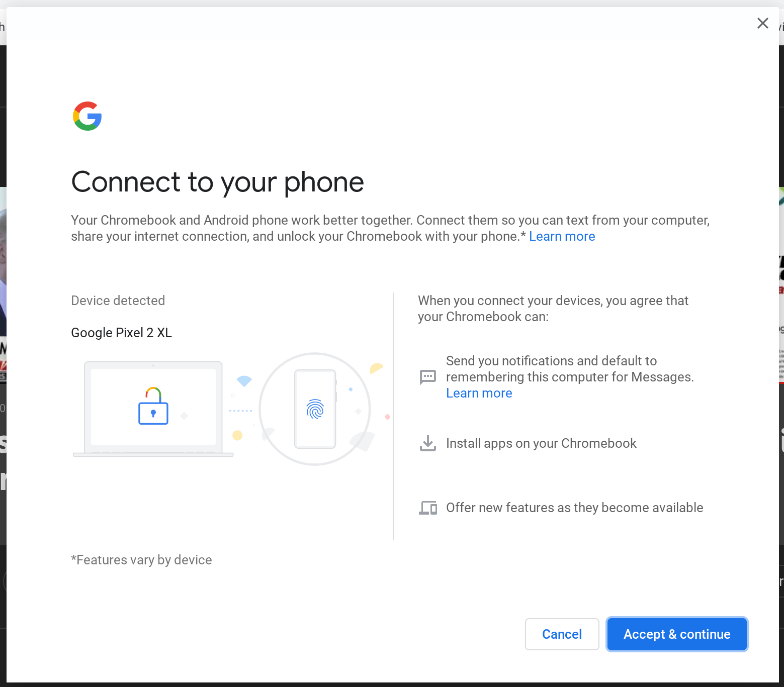Click the phone fingerprint illustration
This screenshot has height=687, width=784.
[x=314, y=409]
